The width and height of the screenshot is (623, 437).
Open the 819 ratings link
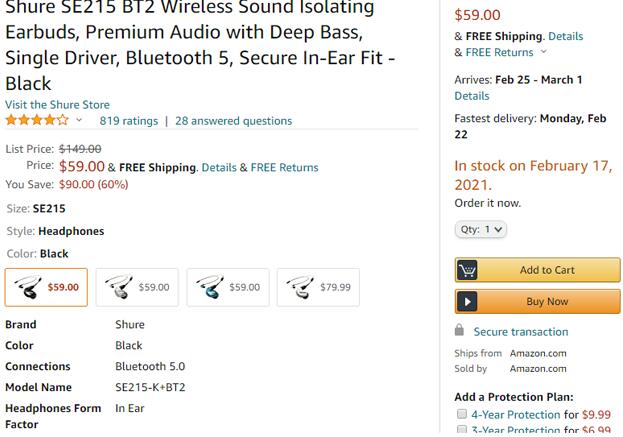pos(128,121)
